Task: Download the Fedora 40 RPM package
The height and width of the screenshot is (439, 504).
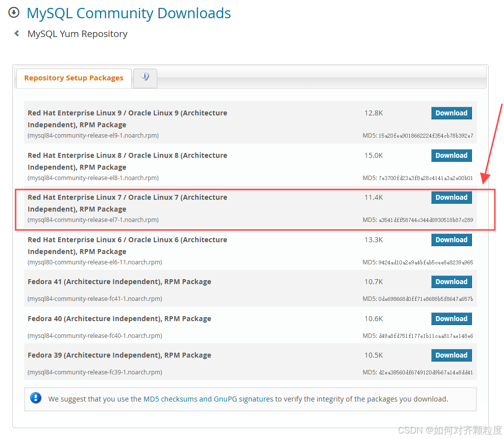Action: pos(451,318)
